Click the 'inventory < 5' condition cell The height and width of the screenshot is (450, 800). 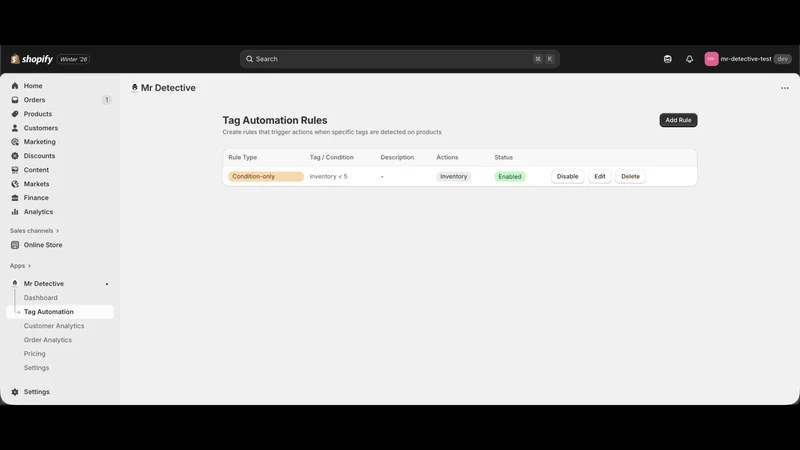328,177
